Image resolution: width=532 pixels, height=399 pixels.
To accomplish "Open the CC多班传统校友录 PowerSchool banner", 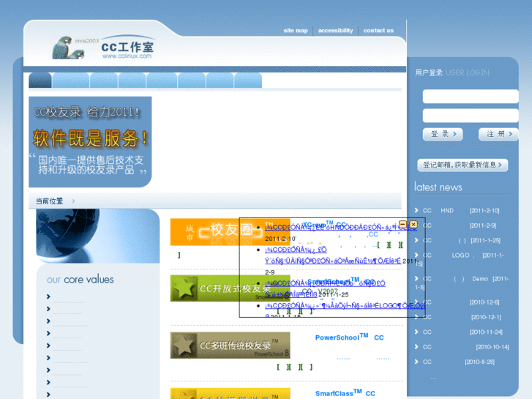I will [231, 346].
